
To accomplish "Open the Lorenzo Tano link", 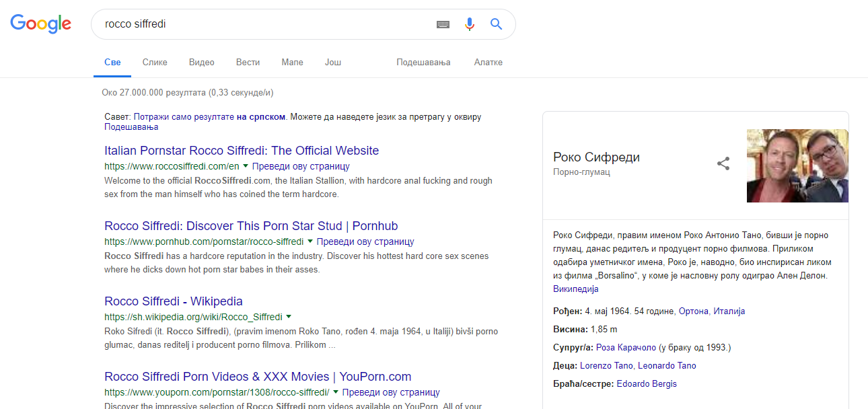I will [606, 366].
